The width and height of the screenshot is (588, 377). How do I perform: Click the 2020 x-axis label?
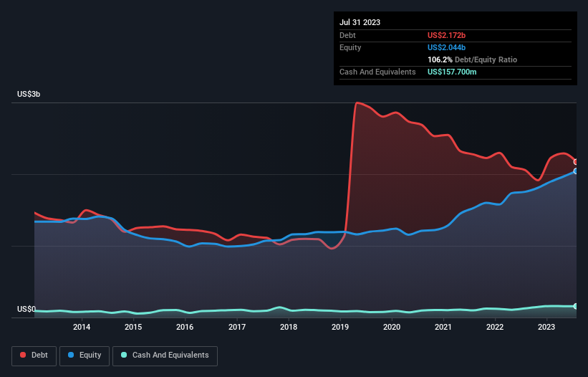[392, 327]
